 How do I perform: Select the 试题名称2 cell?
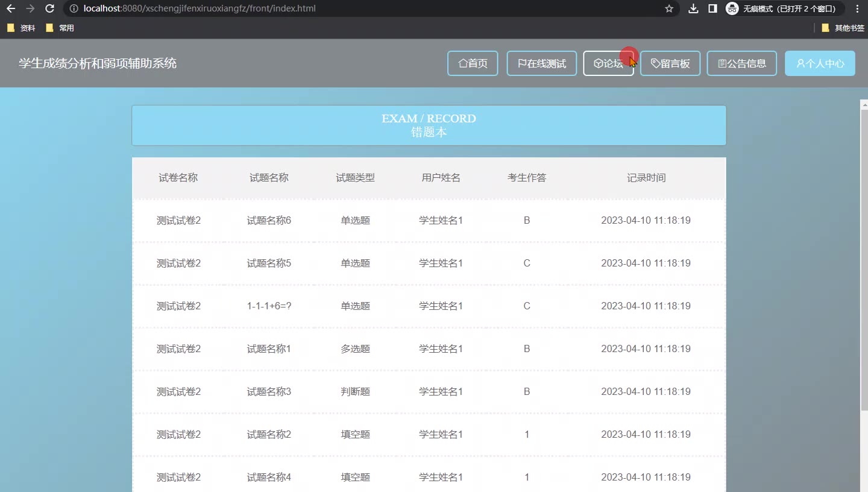[269, 435]
